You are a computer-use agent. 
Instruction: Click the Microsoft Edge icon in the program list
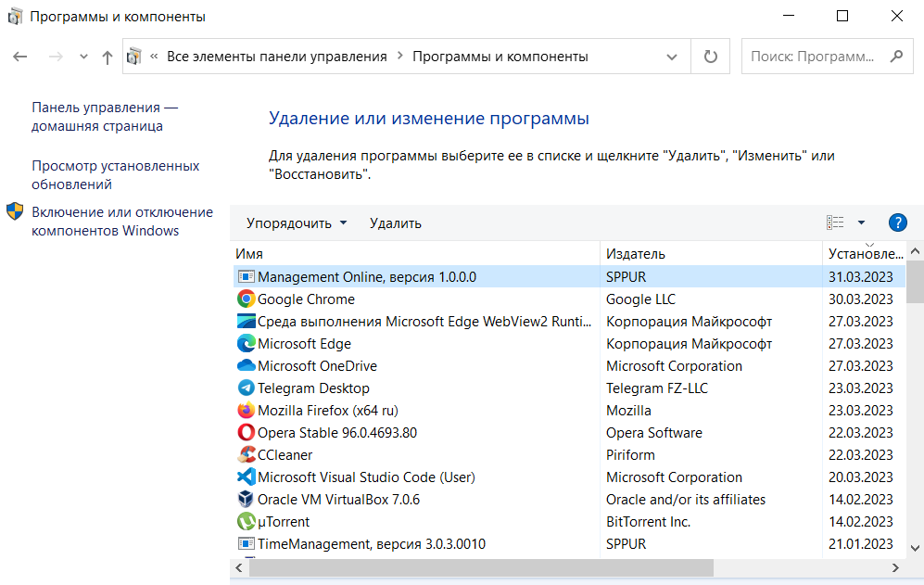click(x=246, y=343)
